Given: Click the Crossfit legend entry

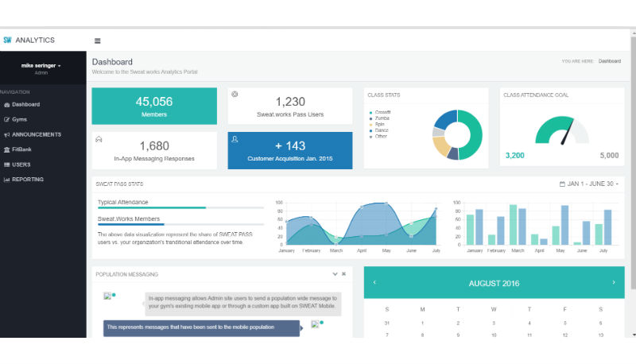Looking at the screenshot, I should 380,112.
